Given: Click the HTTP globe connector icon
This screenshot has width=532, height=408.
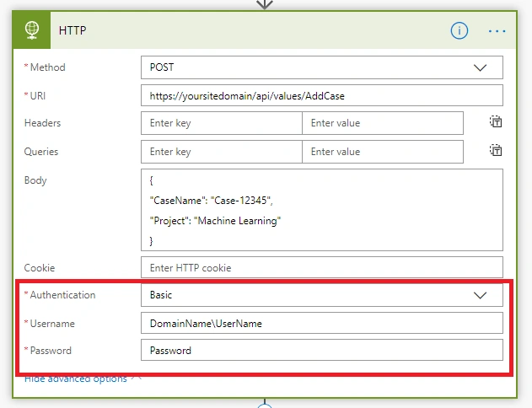Looking at the screenshot, I should (31, 30).
